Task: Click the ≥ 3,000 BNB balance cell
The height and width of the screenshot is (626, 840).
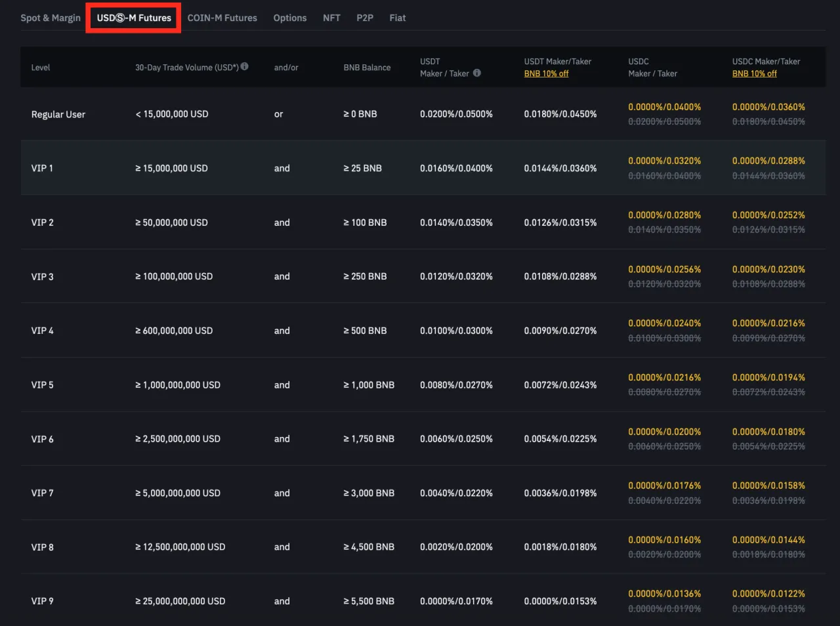Action: point(369,493)
